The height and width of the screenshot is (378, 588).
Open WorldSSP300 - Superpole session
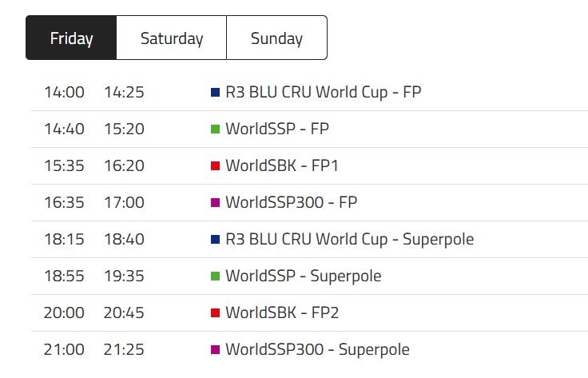pyautogui.click(x=317, y=349)
